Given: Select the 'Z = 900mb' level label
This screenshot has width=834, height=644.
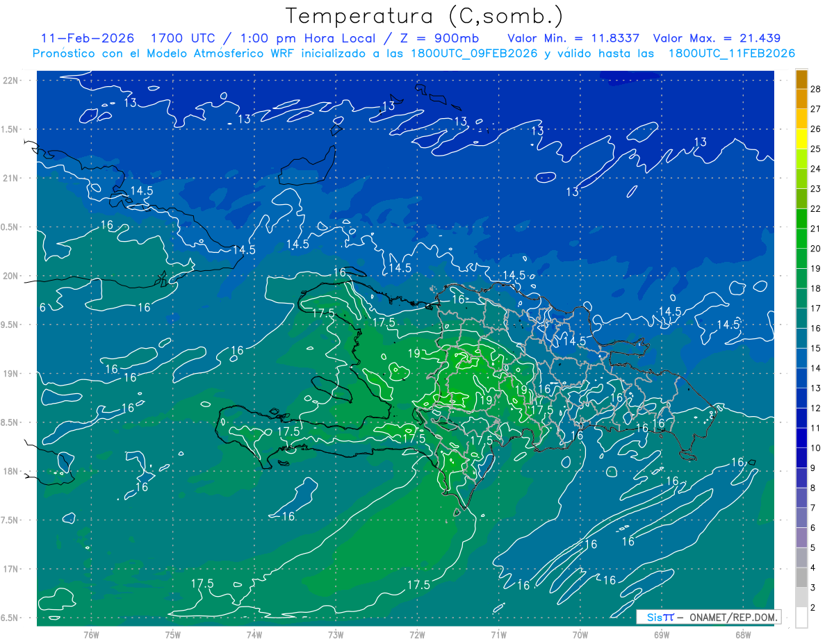Looking at the screenshot, I should [440, 38].
